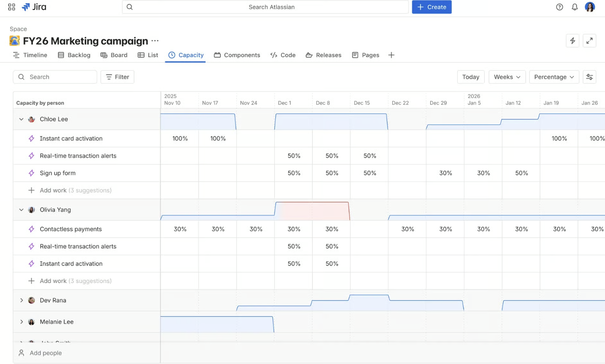Open the help question mark icon
The image size is (605, 364).
point(559,7)
